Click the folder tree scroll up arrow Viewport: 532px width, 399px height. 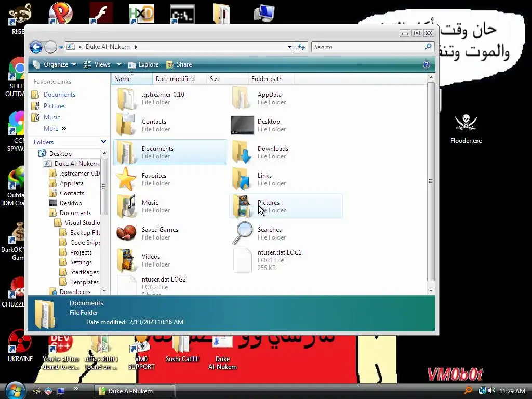(x=104, y=153)
